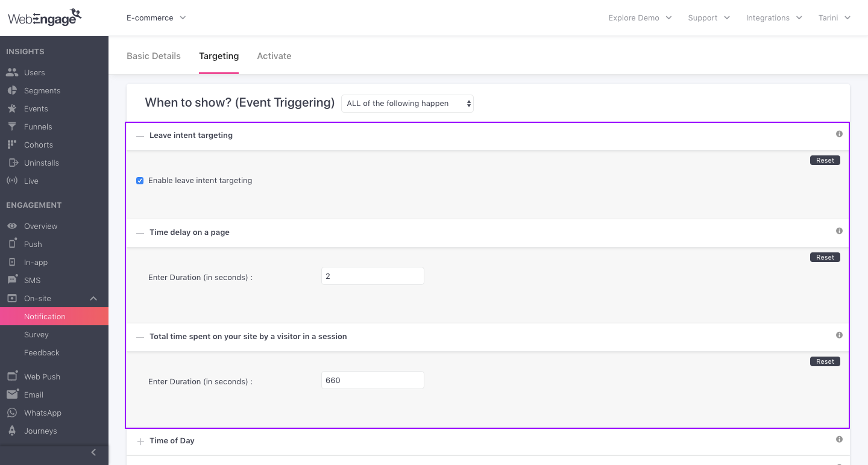Expand the Time of Day section
The image size is (868, 465).
[140, 442]
